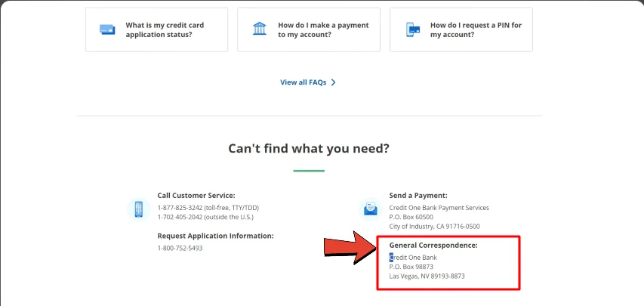The image size is (644, 306).
Task: Open 'How do I request a PIN' card
Action: pos(461,30)
